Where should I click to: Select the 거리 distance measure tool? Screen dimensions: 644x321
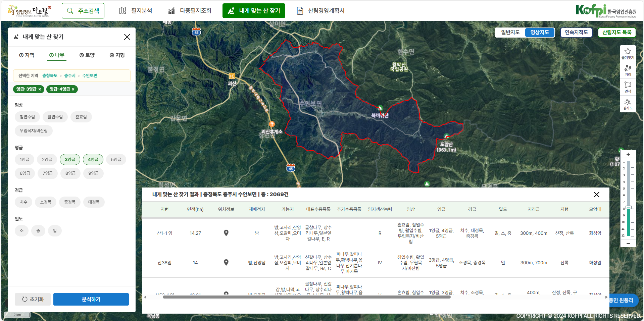pos(628,70)
